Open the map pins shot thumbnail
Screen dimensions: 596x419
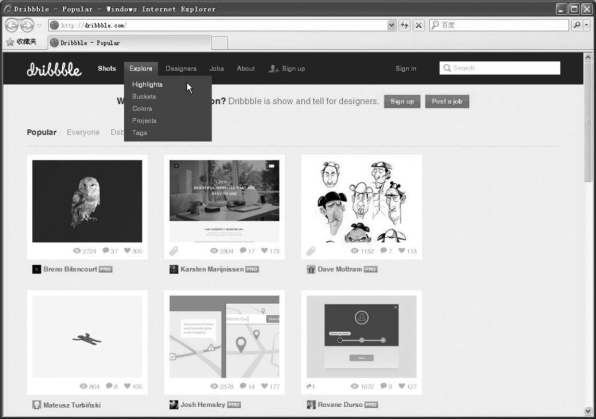[224, 337]
